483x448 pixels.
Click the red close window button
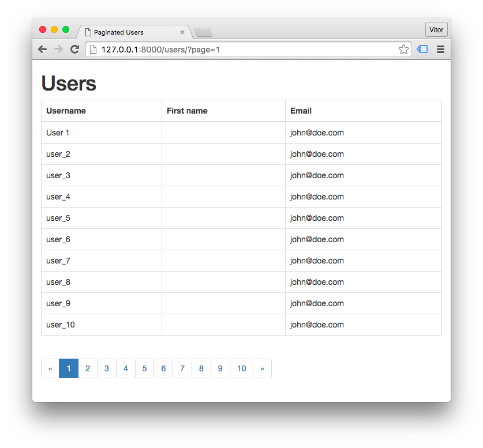[x=43, y=29]
